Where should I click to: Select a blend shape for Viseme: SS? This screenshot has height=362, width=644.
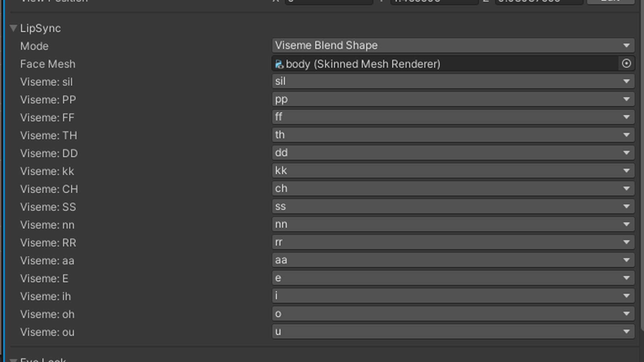pyautogui.click(x=453, y=206)
